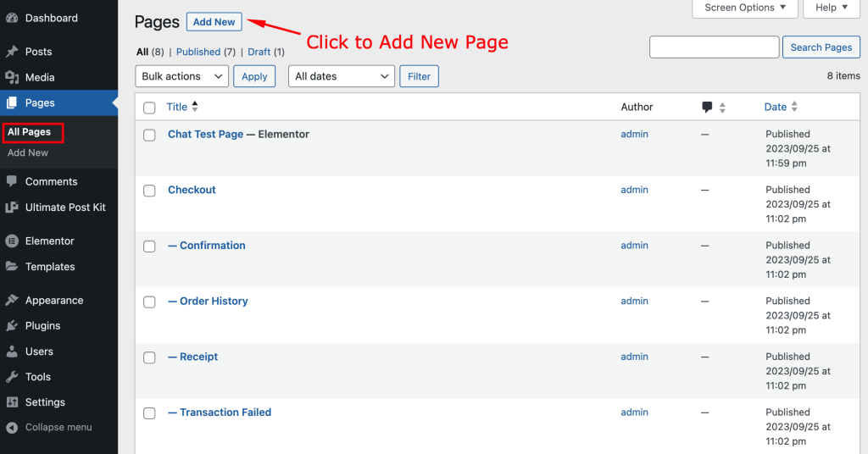The image size is (868, 454).
Task: Open the Plugins menu label
Action: (42, 326)
